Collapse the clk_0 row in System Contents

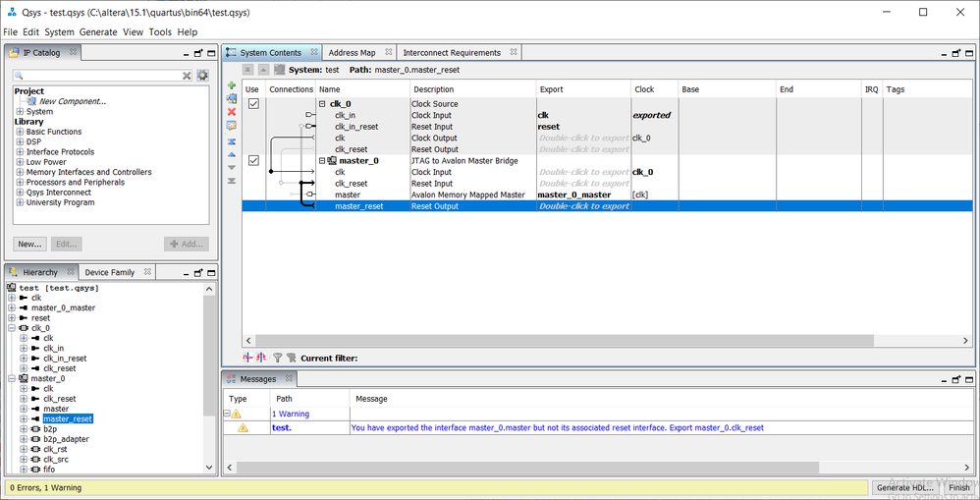pyautogui.click(x=322, y=104)
